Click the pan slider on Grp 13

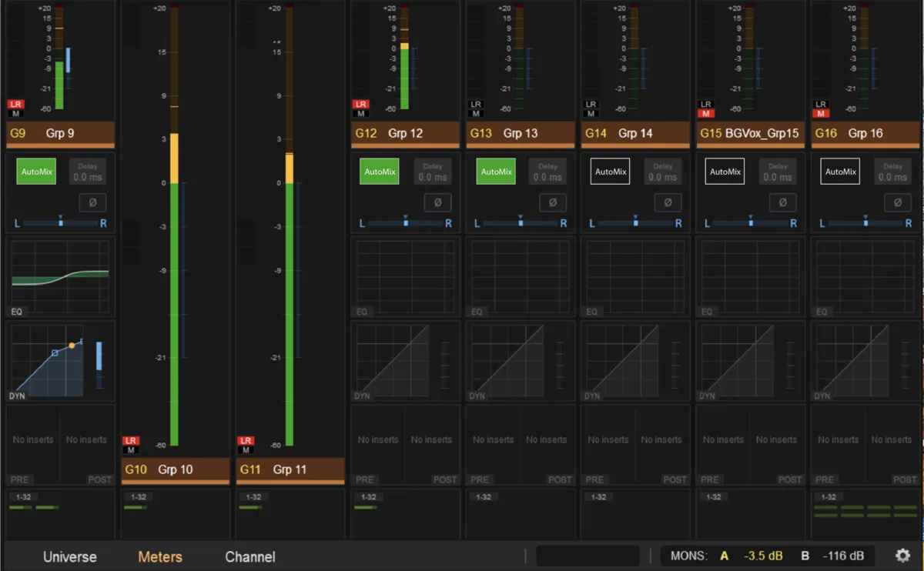(x=521, y=223)
